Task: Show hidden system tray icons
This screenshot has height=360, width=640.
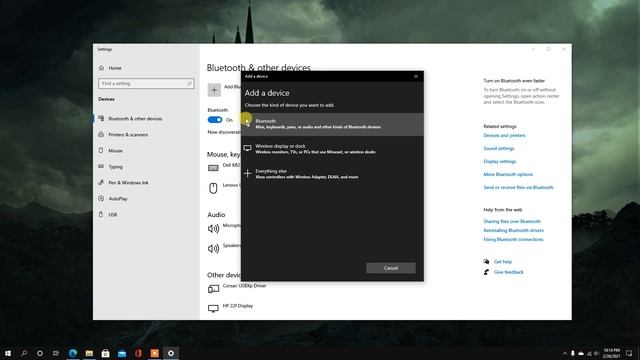Action: pos(565,353)
